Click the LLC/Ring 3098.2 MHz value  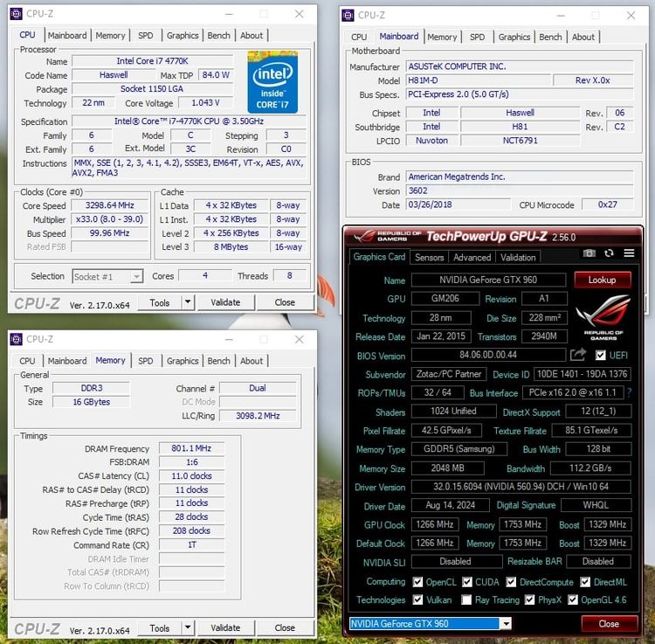click(x=258, y=415)
